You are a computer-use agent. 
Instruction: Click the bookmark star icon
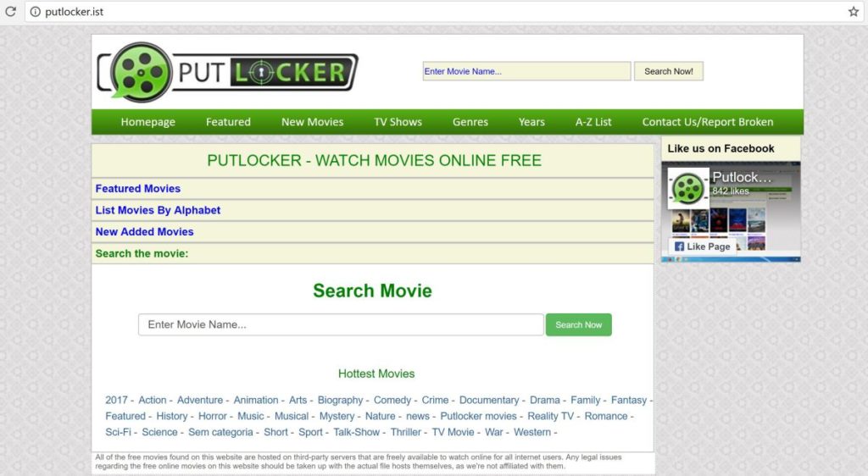[x=853, y=12]
